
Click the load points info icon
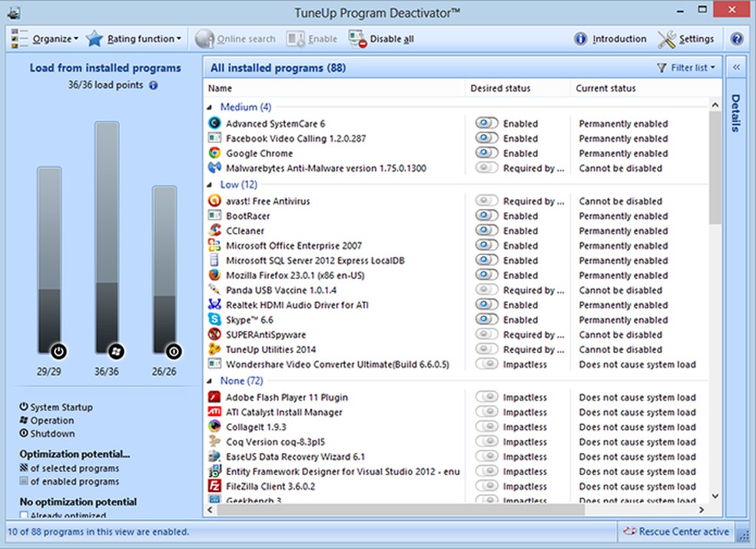(153, 85)
